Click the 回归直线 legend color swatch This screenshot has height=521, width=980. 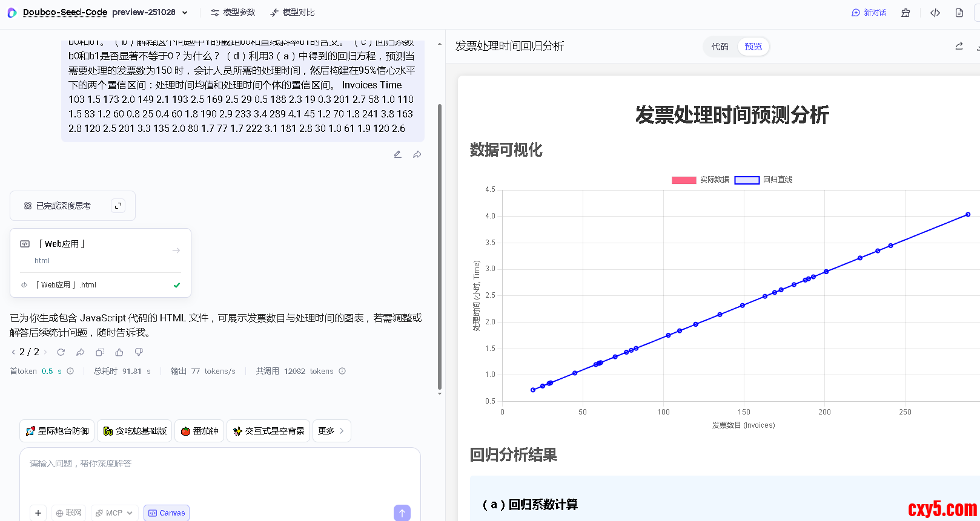pyautogui.click(x=747, y=180)
